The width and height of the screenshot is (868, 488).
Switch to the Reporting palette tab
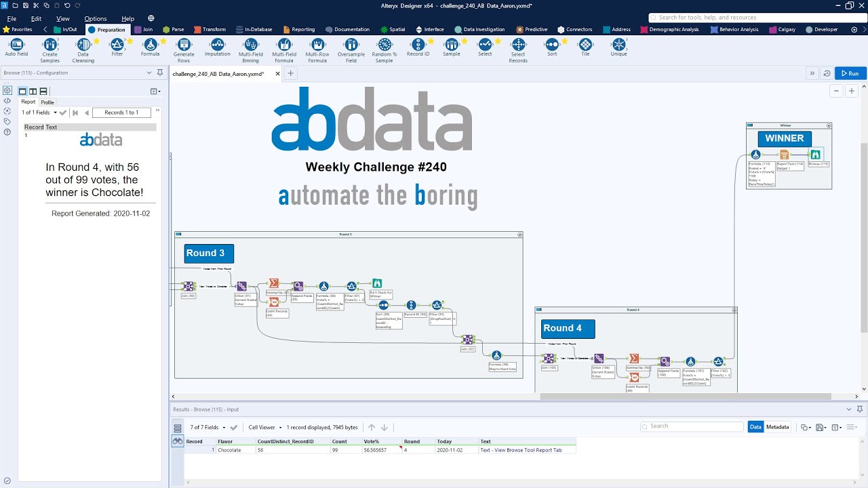tap(298, 30)
